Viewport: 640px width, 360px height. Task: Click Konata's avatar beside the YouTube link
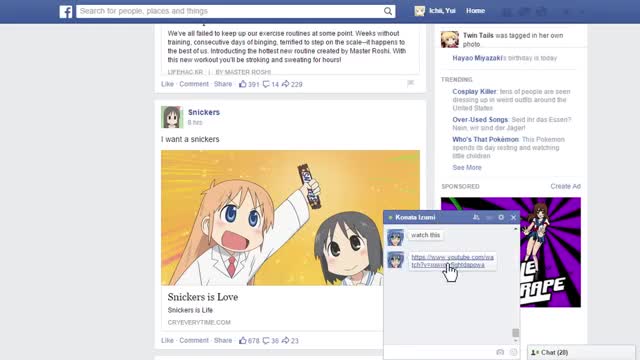coord(396,260)
